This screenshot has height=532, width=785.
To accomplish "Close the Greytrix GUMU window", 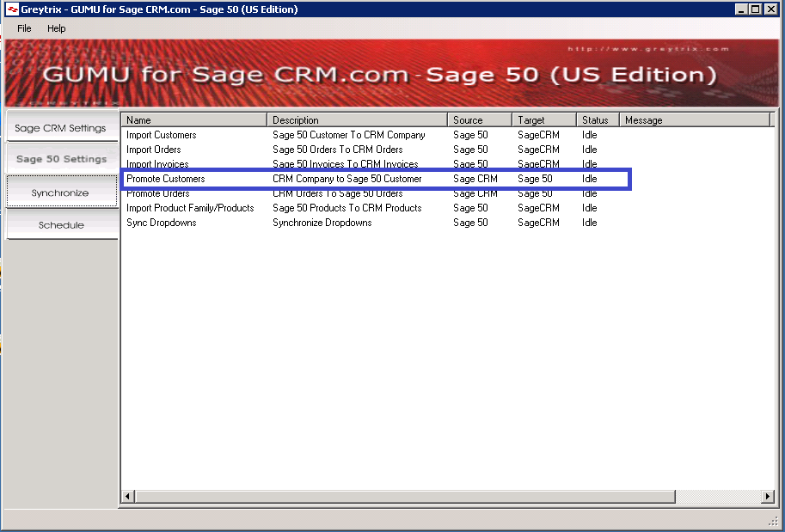I will (771, 9).
